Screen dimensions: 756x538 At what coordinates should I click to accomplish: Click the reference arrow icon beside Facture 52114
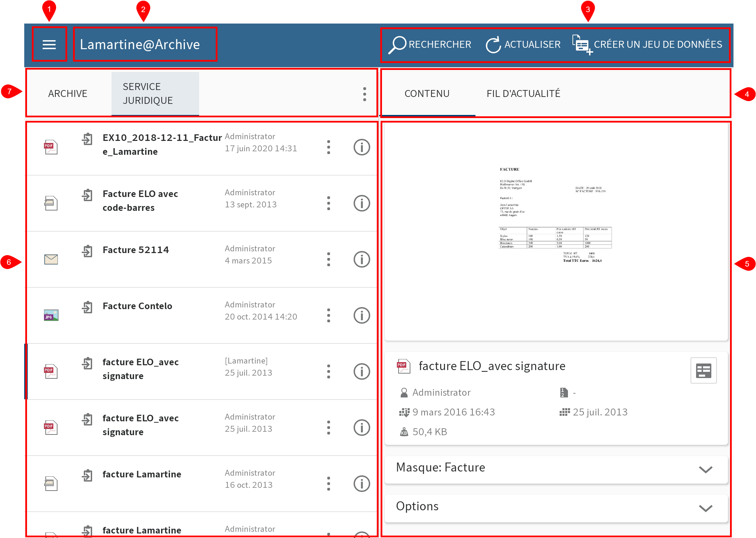point(87,251)
